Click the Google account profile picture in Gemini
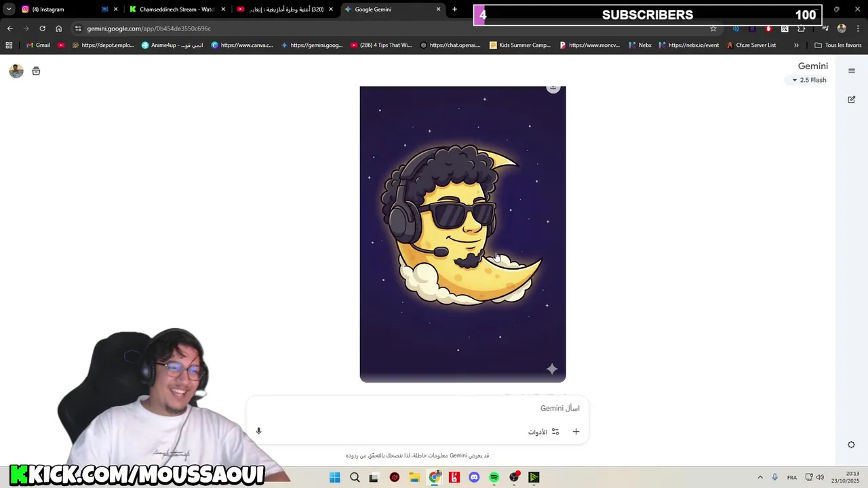The height and width of the screenshot is (488, 868). 16,71
